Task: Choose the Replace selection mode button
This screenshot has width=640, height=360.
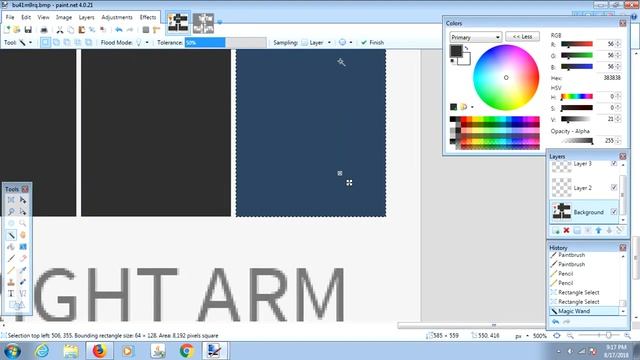Action: 45,42
